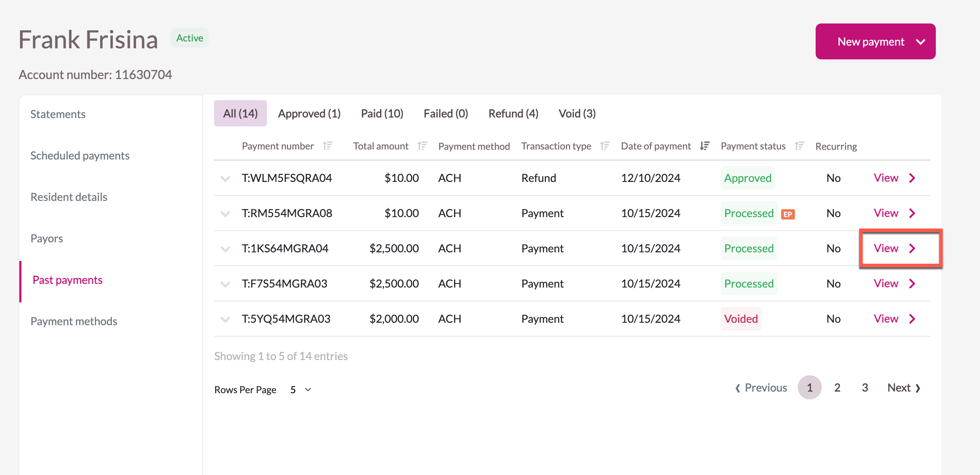The image size is (980, 475).
Task: Open Scheduled payments in sidebar
Action: pos(80,156)
